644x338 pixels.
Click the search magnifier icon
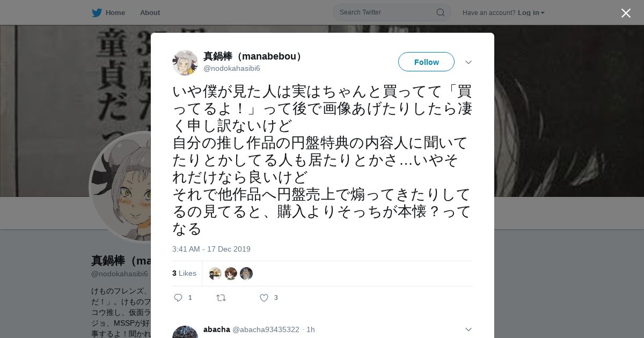[x=441, y=12]
